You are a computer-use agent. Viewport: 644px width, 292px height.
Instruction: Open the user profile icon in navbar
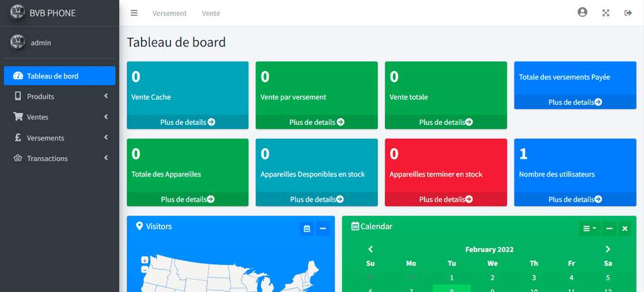tap(582, 13)
